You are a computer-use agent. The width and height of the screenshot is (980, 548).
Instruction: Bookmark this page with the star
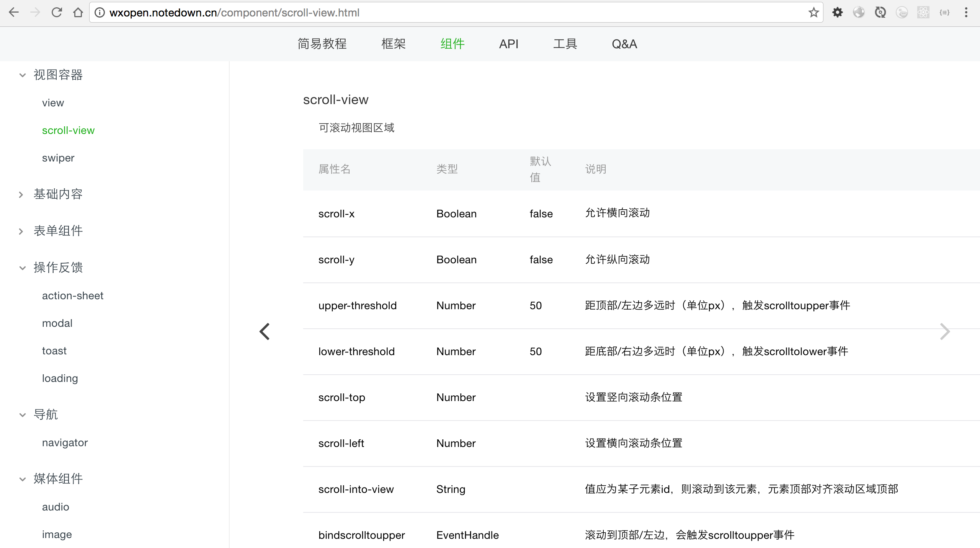pyautogui.click(x=813, y=13)
